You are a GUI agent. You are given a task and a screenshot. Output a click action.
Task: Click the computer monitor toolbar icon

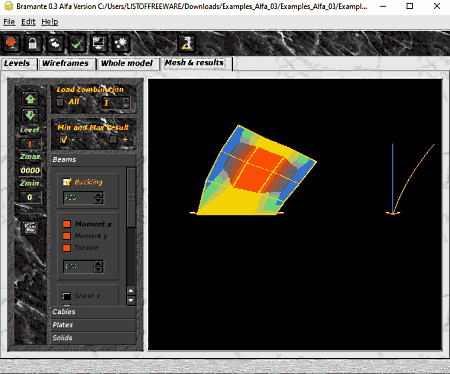click(99, 43)
